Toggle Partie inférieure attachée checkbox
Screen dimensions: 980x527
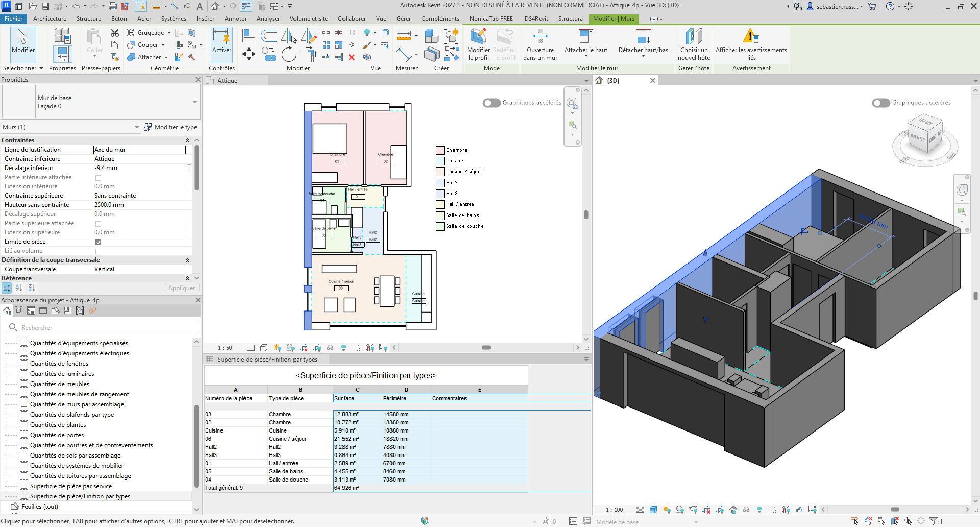(x=98, y=178)
